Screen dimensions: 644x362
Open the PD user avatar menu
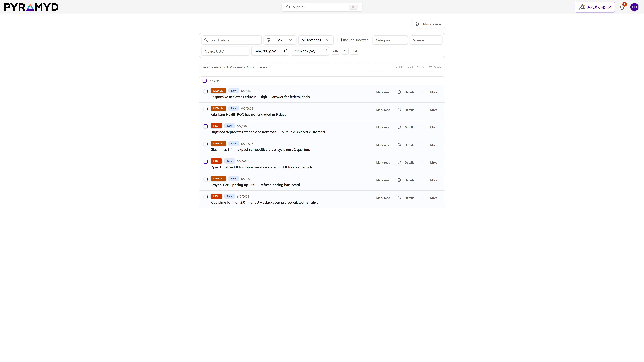[634, 7]
